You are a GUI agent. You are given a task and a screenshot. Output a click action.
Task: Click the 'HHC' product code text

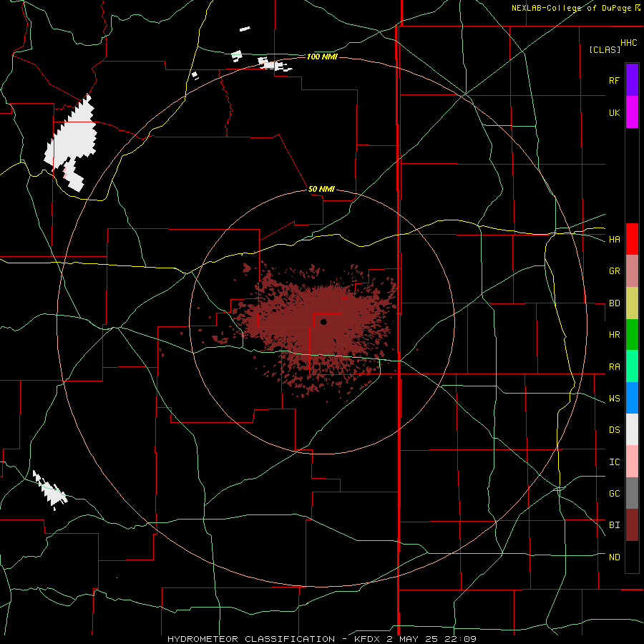click(x=628, y=43)
